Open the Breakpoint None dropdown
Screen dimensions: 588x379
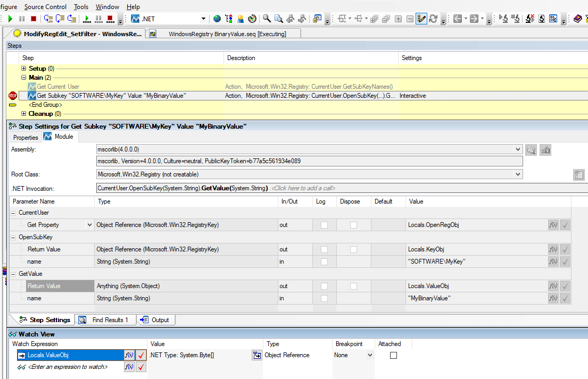370,355
